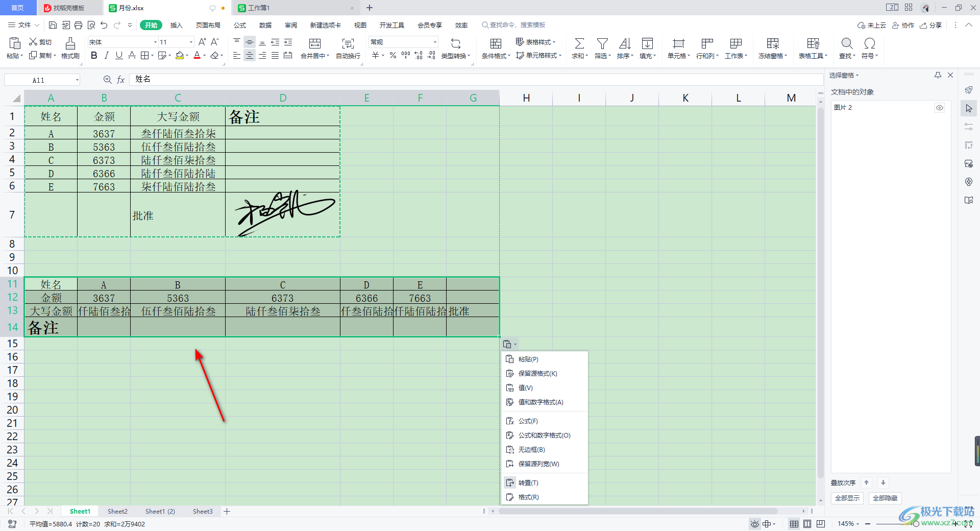Move object down in stacking order

pyautogui.click(x=883, y=482)
